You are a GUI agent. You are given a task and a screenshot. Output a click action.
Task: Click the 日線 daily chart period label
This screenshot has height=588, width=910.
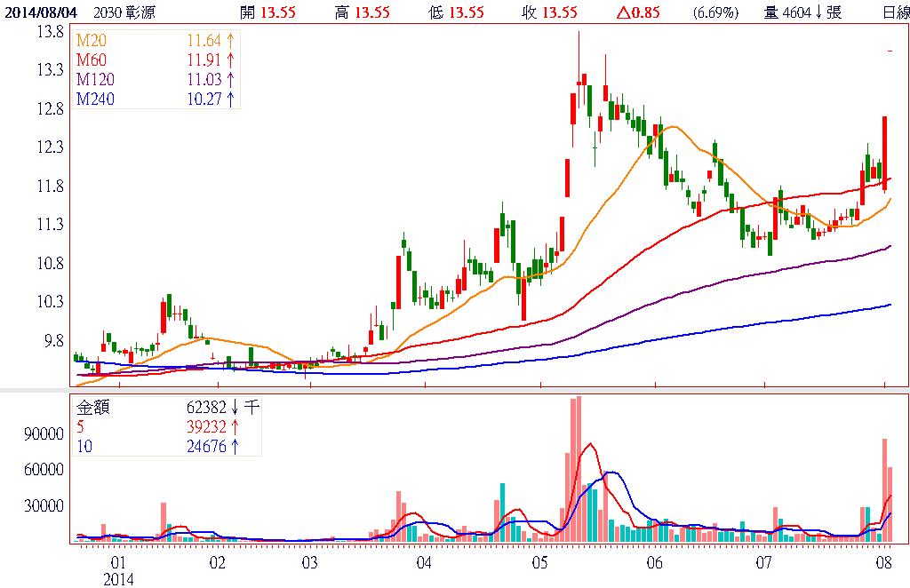coord(895,12)
